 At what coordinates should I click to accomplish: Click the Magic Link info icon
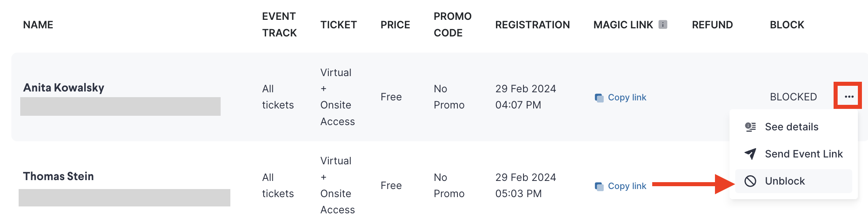pyautogui.click(x=663, y=25)
